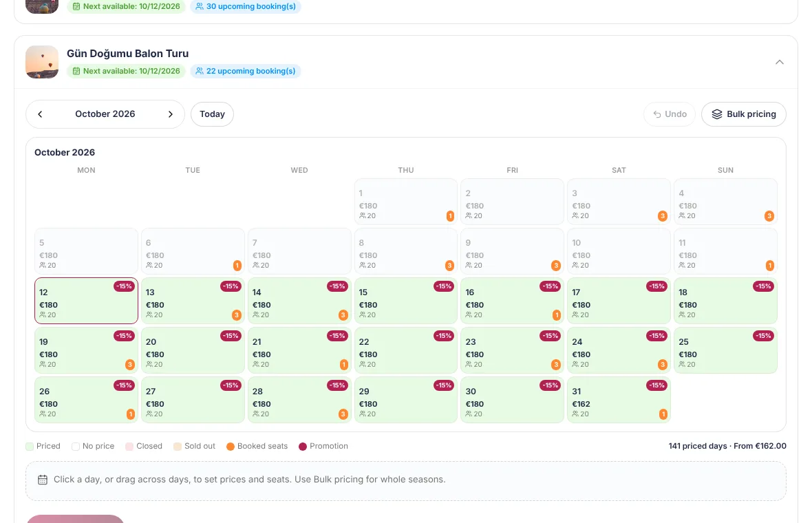Select October 12 in the calendar
Image resolution: width=812 pixels, height=523 pixels.
pos(87,301)
